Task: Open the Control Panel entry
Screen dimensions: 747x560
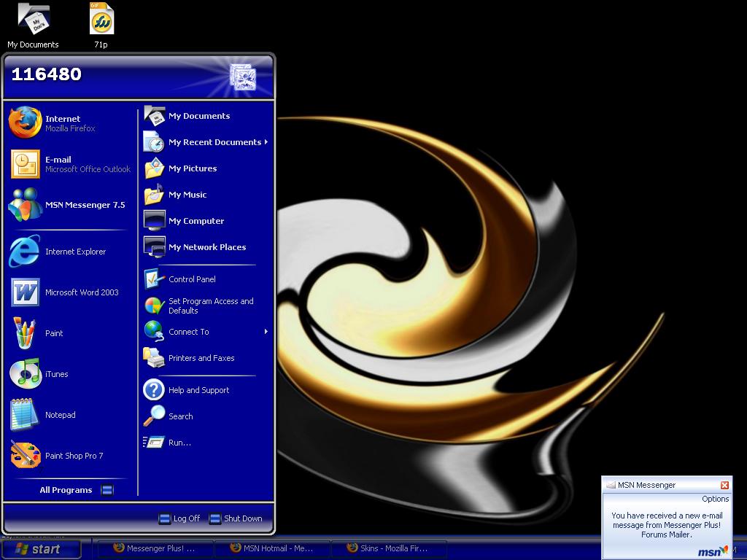Action: (191, 279)
